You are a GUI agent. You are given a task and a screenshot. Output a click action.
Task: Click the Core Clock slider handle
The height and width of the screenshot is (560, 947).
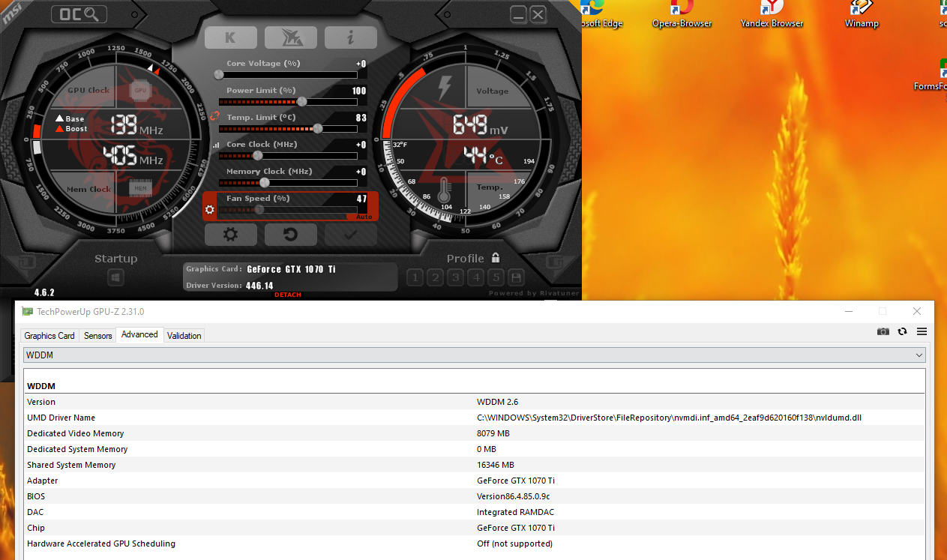258,155
